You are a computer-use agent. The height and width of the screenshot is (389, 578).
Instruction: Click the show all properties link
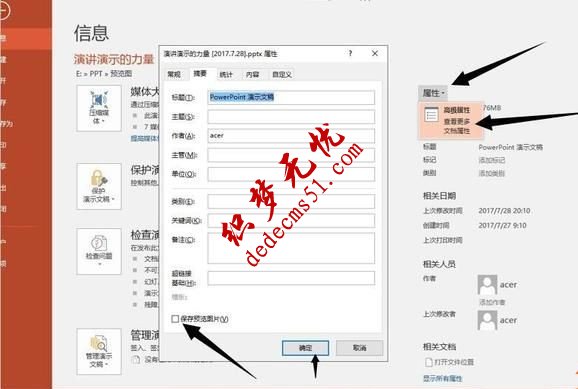coord(443,378)
